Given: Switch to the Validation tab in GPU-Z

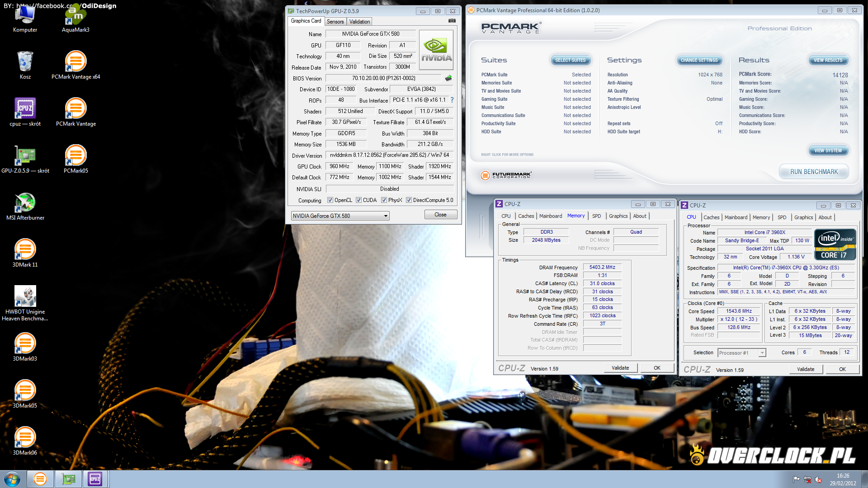Looking at the screenshot, I should [x=359, y=22].
